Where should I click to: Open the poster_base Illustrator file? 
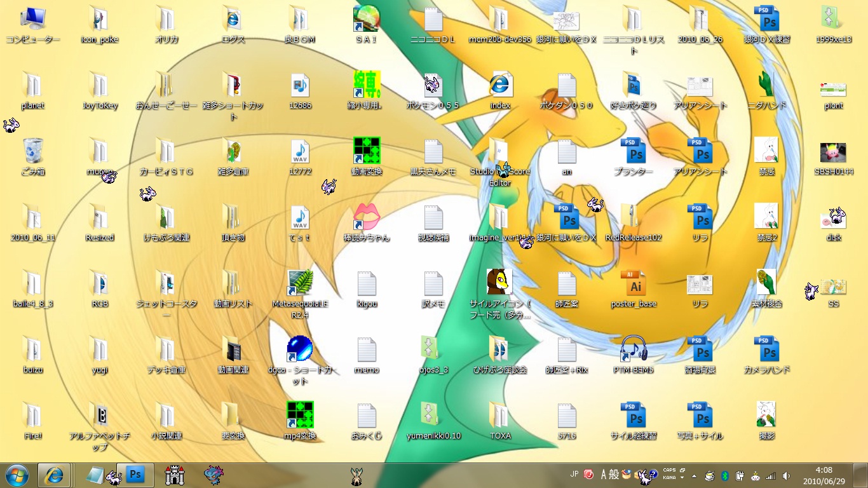tap(634, 290)
